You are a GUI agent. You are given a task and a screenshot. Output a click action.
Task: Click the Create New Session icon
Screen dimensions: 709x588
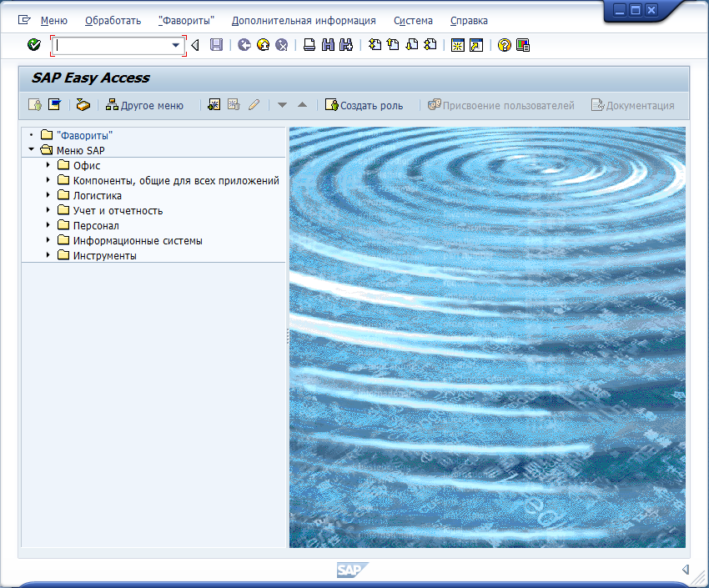[x=458, y=45]
